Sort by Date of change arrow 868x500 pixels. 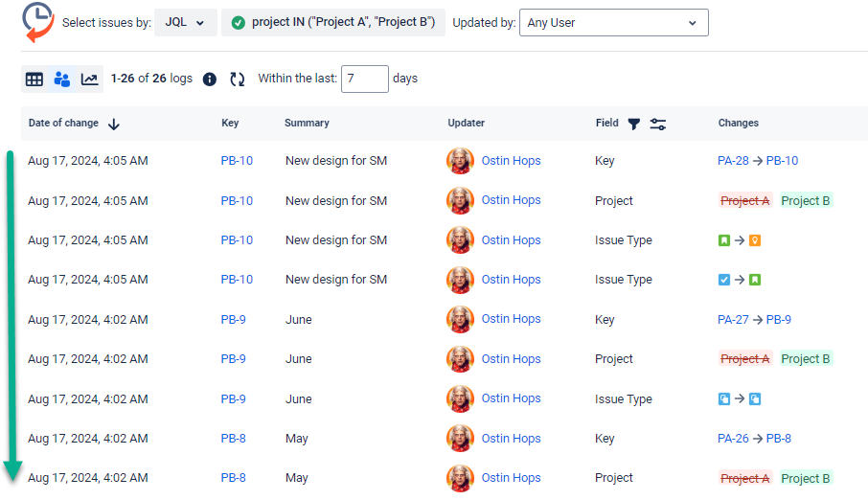pos(114,124)
